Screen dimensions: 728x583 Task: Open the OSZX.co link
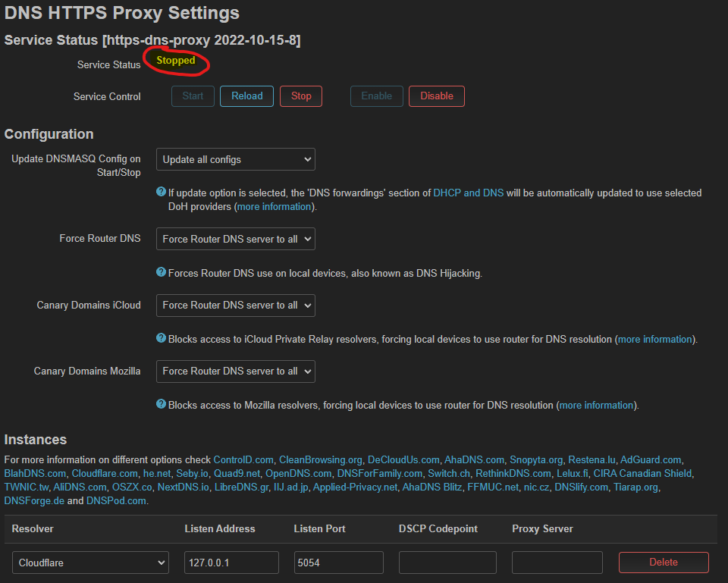(x=132, y=487)
